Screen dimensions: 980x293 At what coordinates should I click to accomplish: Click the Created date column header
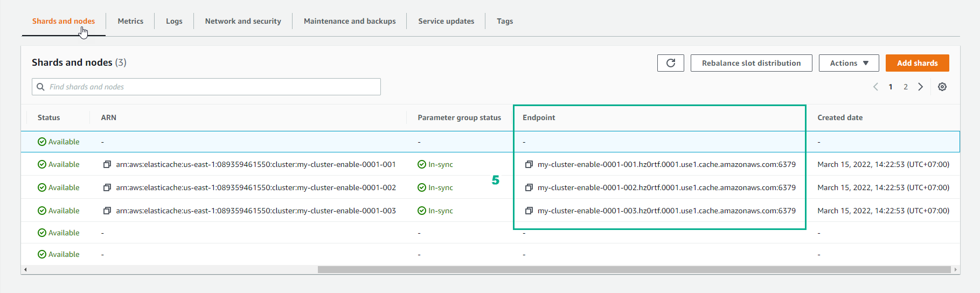840,117
